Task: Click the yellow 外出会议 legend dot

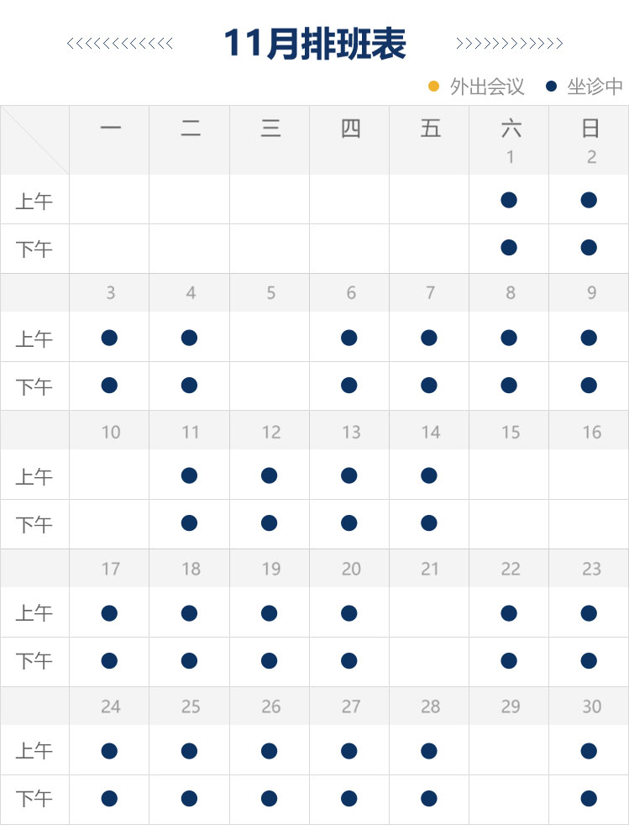Action: tap(434, 86)
